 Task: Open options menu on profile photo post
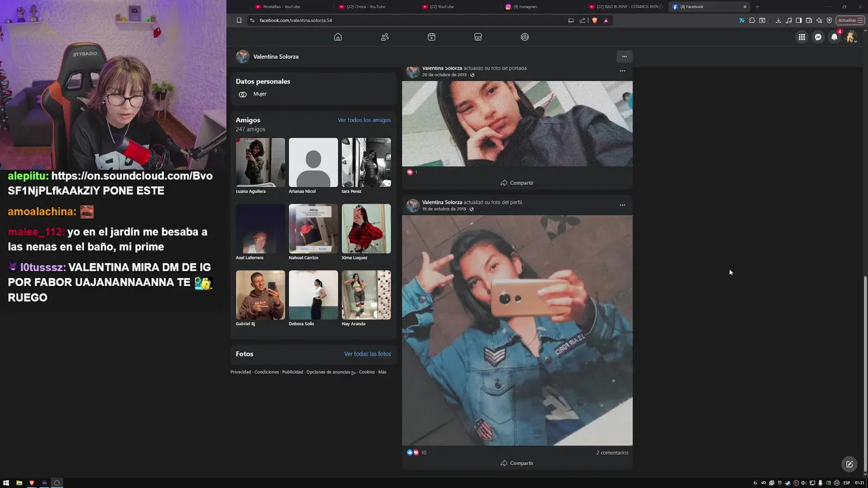[x=623, y=205]
